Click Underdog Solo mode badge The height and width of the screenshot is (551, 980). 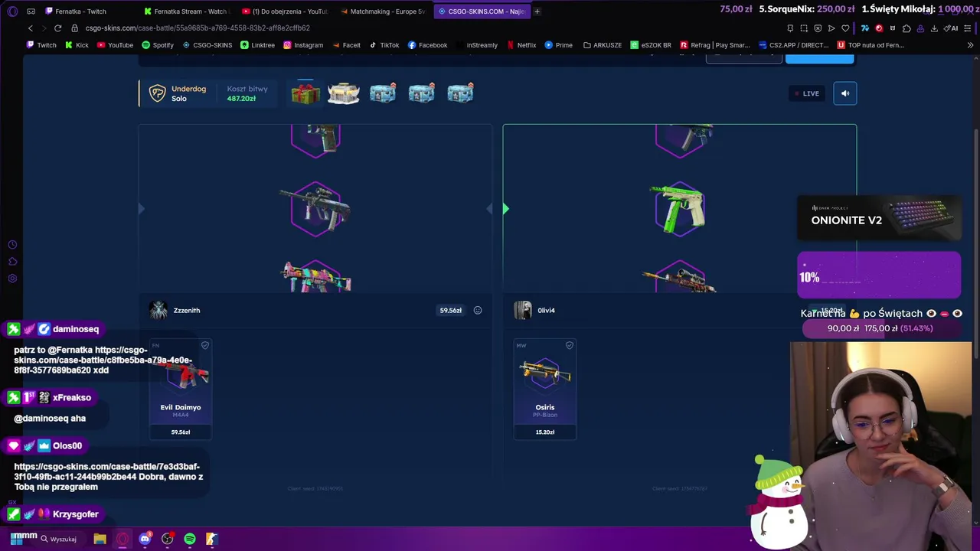(x=178, y=93)
